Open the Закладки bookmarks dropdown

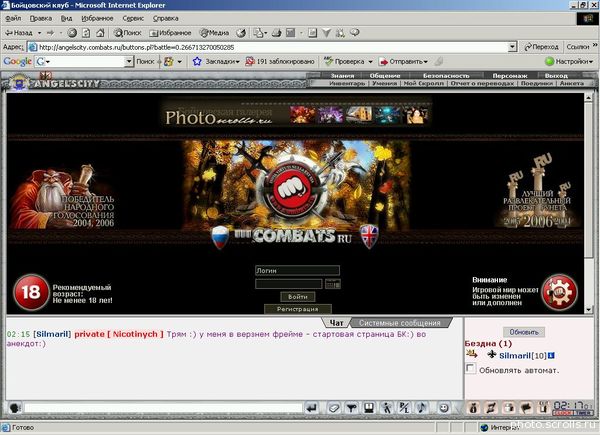[216, 61]
